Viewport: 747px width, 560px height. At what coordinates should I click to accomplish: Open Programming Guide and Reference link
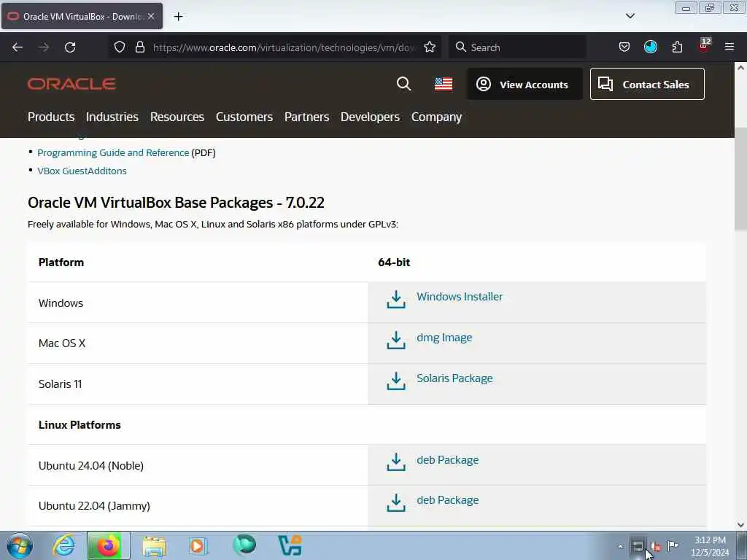[x=113, y=153]
